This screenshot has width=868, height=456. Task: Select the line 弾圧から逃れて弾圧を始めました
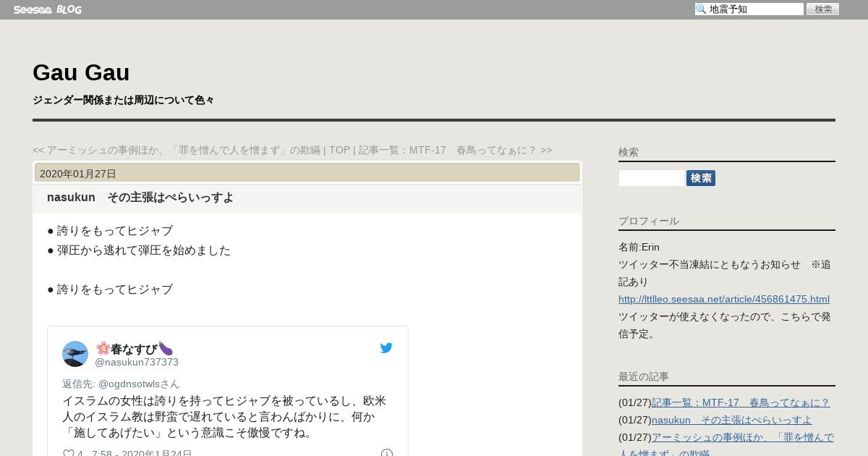(144, 250)
